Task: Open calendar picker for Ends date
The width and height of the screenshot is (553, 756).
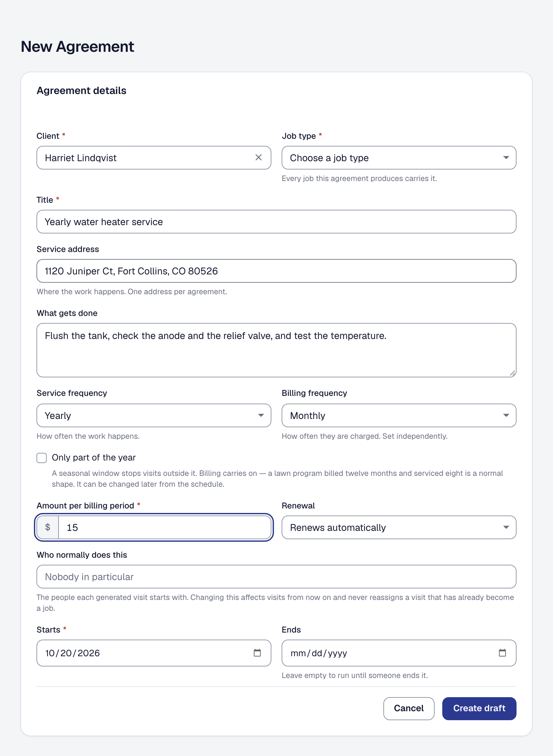Action: [502, 653]
